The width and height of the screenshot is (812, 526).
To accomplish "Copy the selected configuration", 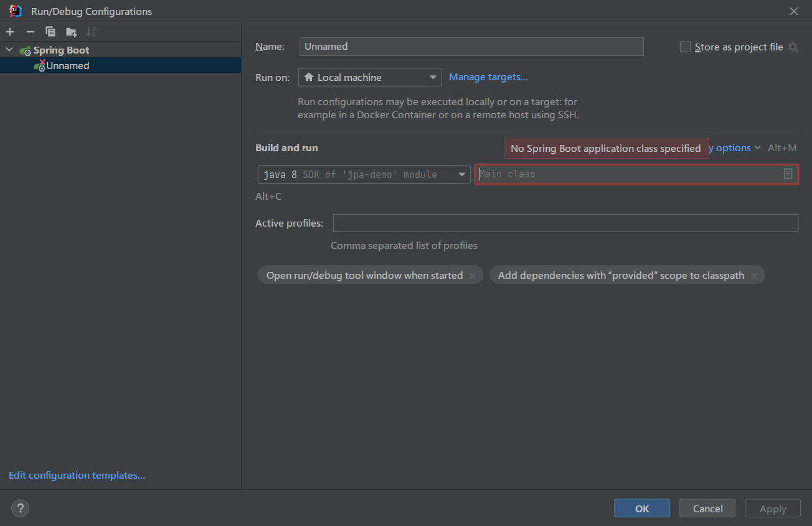I will (50, 32).
